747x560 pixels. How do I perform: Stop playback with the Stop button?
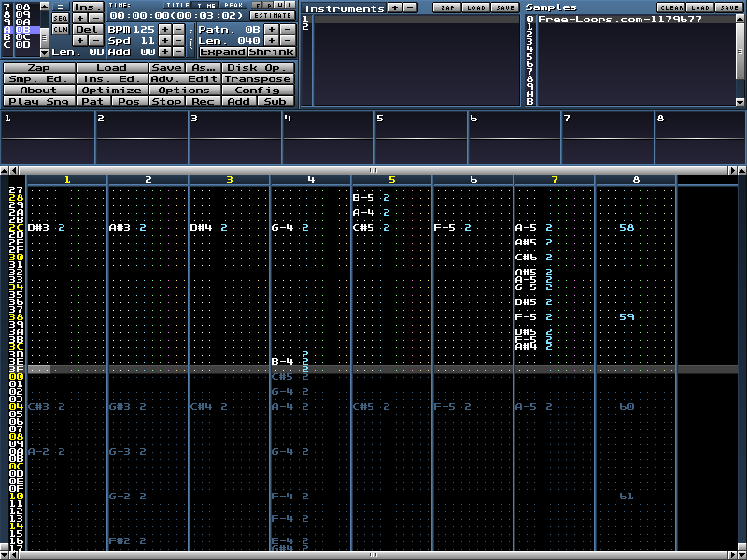click(x=167, y=102)
